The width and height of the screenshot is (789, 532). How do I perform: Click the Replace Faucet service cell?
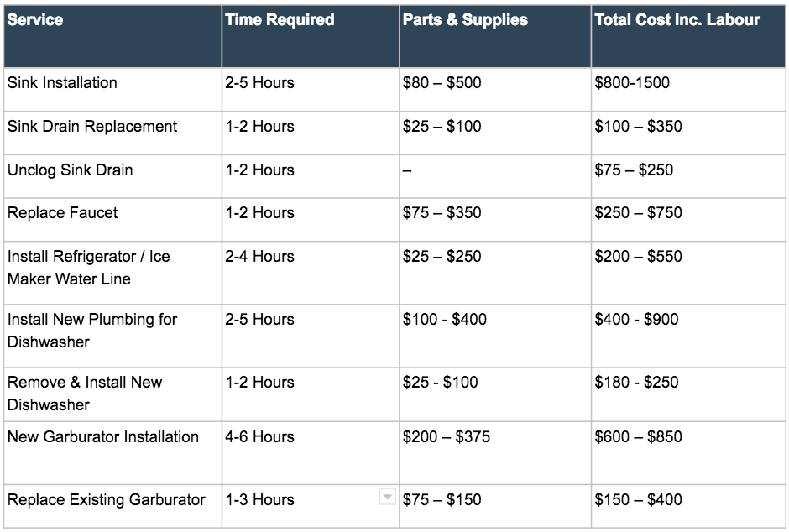pyautogui.click(x=112, y=220)
